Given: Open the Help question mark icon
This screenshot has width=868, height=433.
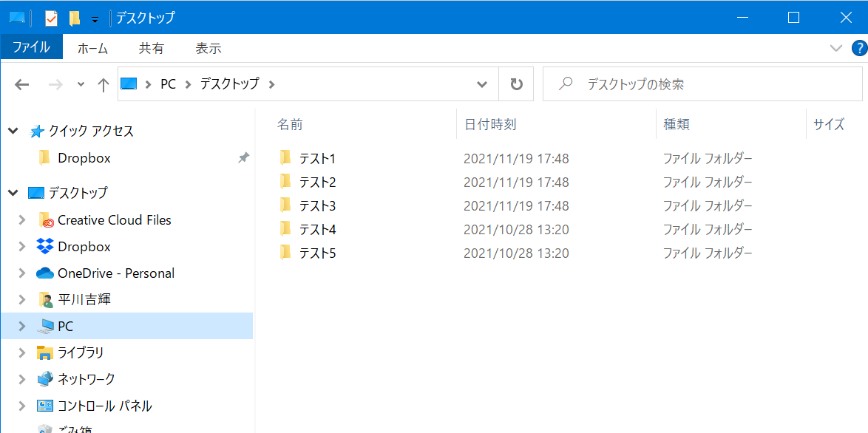Looking at the screenshot, I should point(859,49).
